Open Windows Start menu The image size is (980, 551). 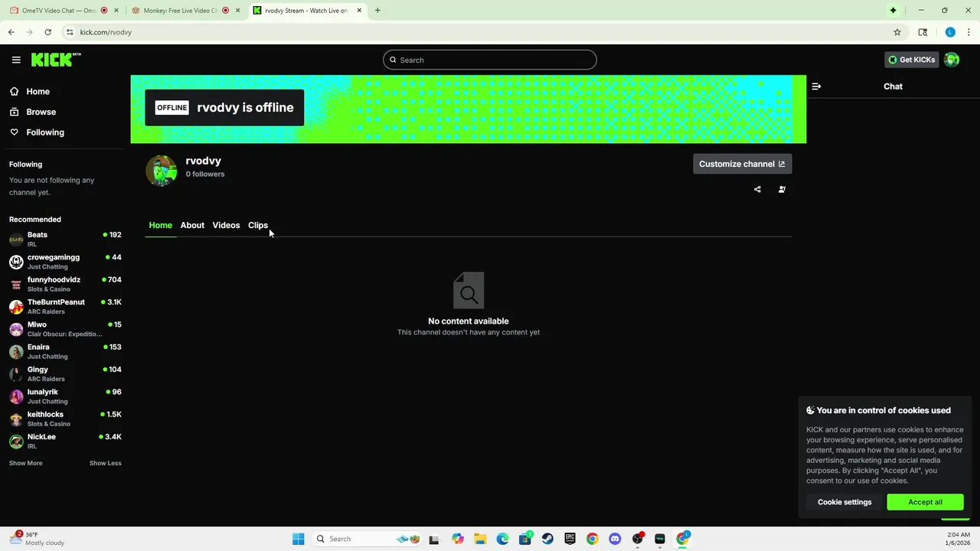(x=298, y=539)
